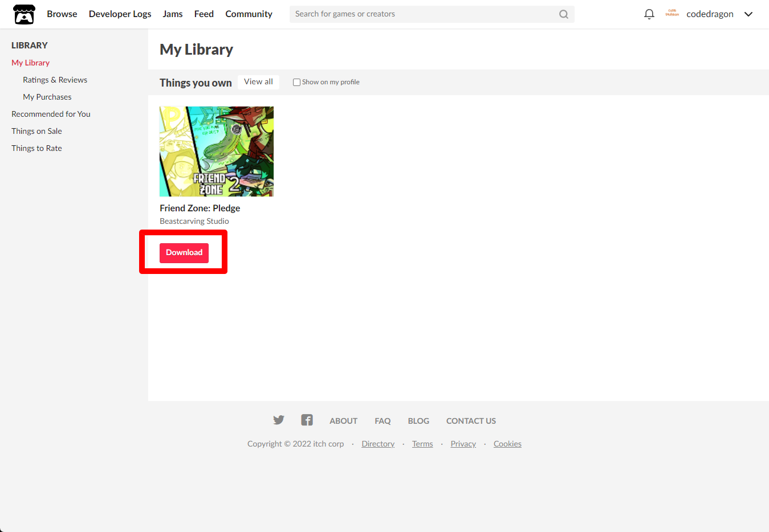Open My Purchases in sidebar
The height and width of the screenshot is (532, 769).
pyautogui.click(x=47, y=97)
